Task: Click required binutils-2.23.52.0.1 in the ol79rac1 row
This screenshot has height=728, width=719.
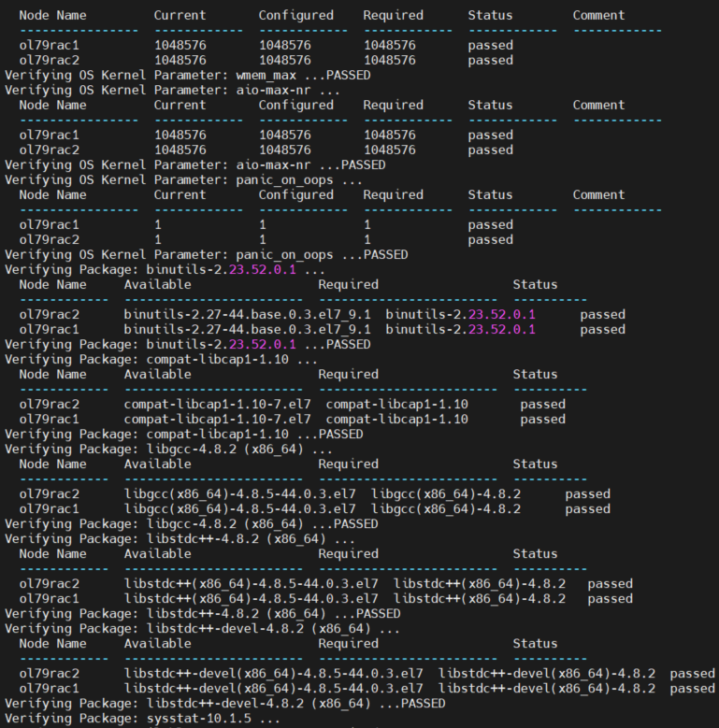Action: (460, 330)
